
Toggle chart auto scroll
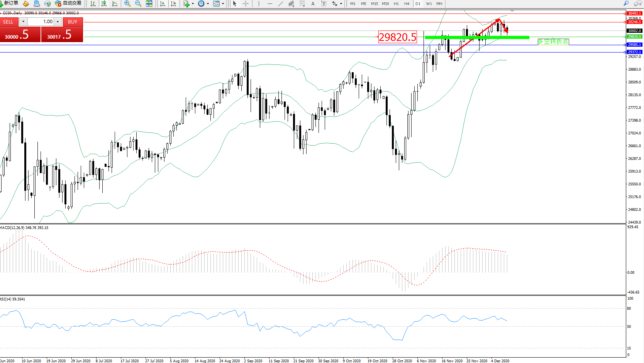(163, 4)
